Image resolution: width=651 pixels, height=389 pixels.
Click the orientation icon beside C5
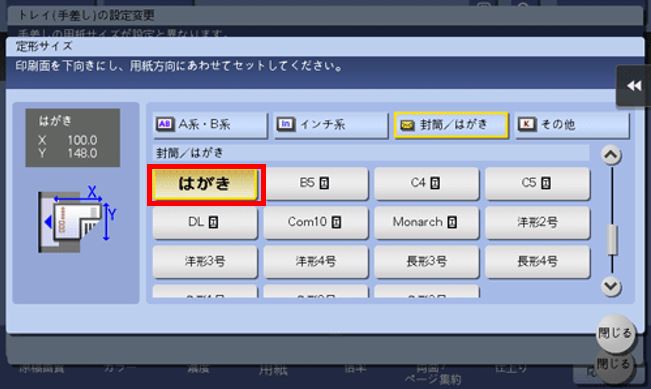546,183
